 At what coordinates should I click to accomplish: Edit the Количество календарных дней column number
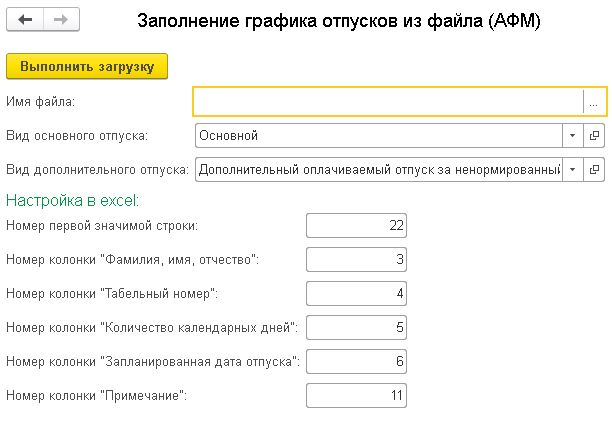click(357, 328)
